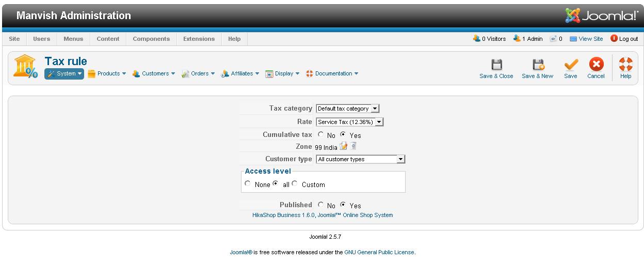This screenshot has width=644, height=278.
Task: Click the Save & Close floppy icon
Action: click(496, 65)
